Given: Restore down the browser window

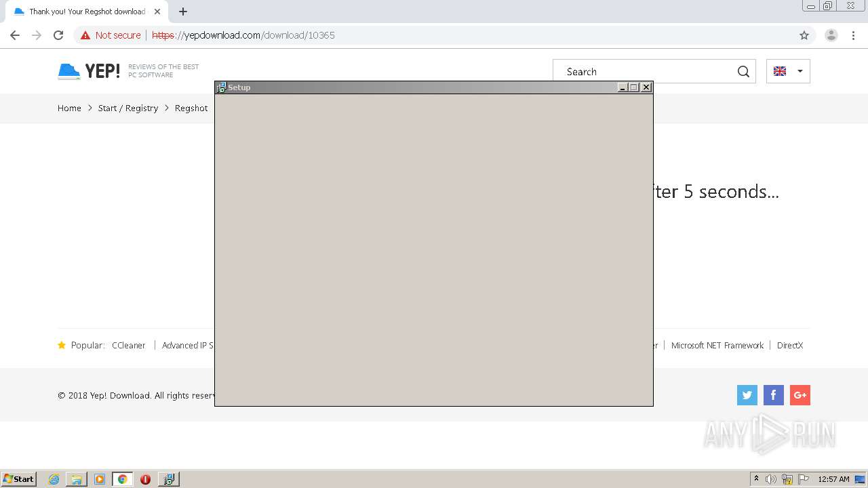Looking at the screenshot, I should click(828, 6).
